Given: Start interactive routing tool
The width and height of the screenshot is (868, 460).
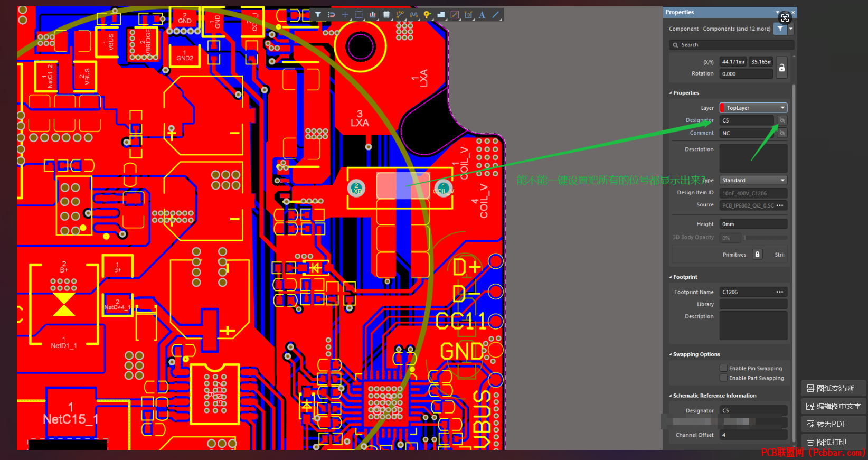Looking at the screenshot, I should click(x=400, y=15).
